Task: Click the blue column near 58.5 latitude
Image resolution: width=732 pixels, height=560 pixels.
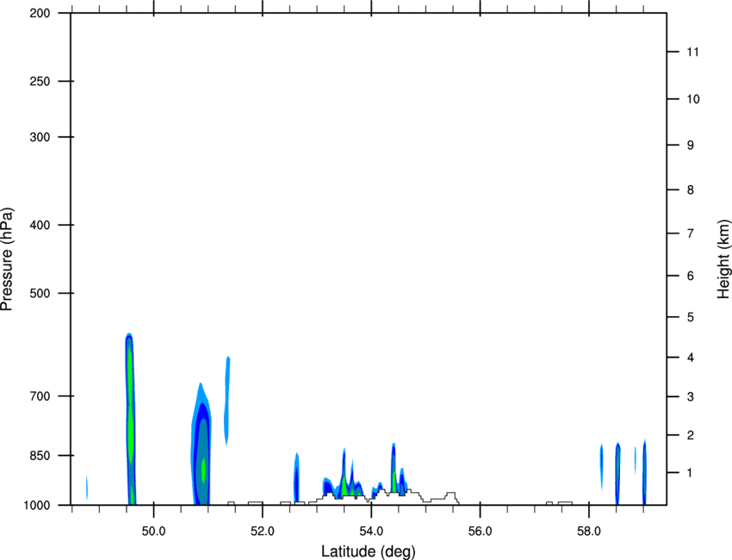Action: [617, 473]
